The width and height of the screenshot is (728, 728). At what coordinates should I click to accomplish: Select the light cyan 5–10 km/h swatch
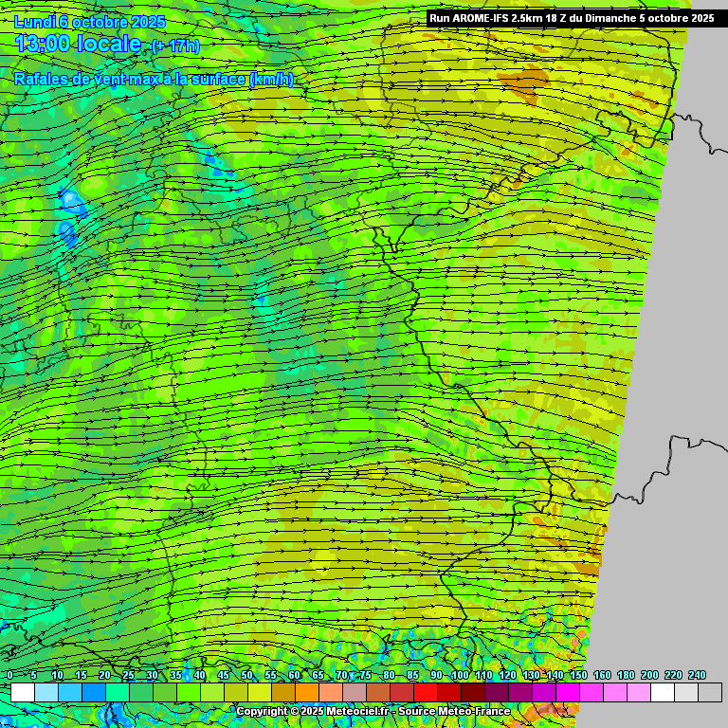pos(45,692)
